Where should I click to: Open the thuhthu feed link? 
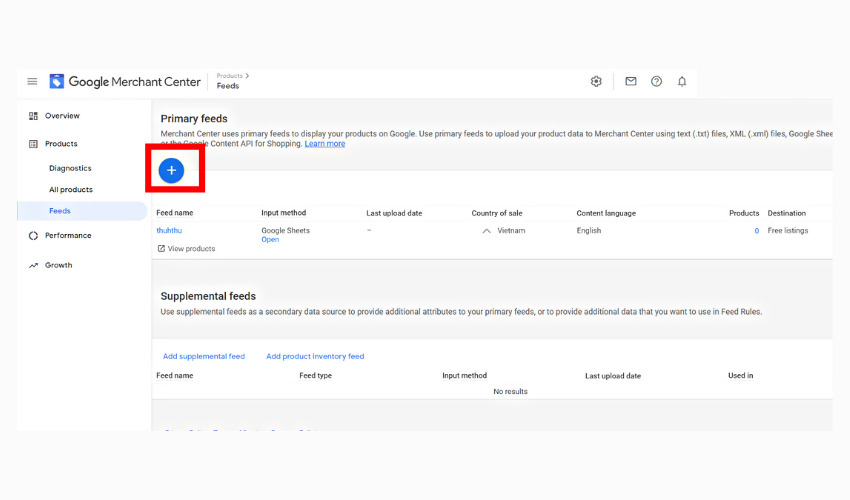[169, 230]
